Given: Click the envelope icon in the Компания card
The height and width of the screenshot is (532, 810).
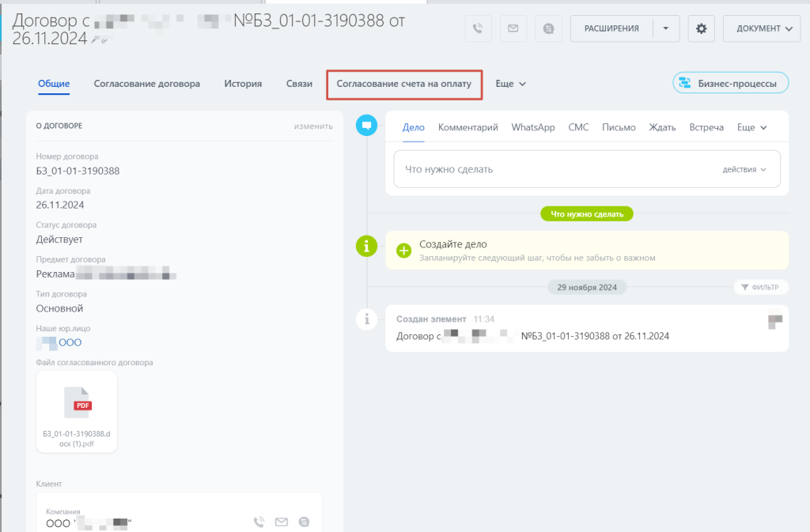Looking at the screenshot, I should click(x=281, y=522).
